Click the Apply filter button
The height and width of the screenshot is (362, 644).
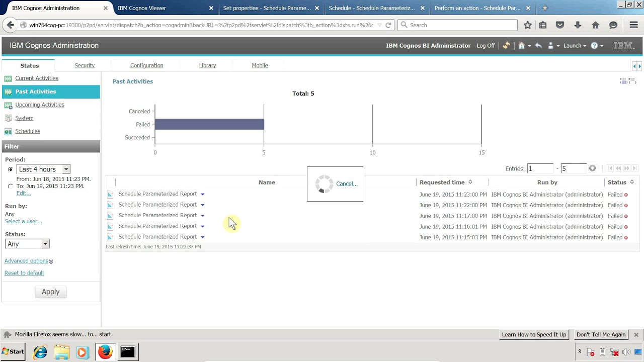point(50,292)
